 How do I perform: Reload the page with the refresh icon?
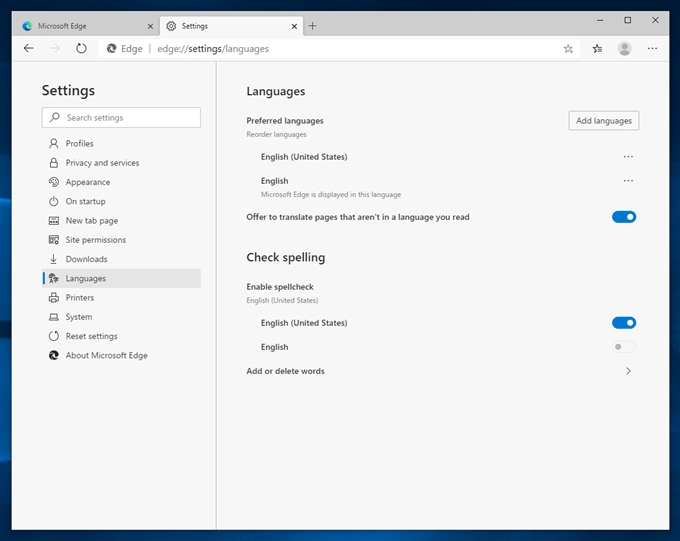(81, 48)
